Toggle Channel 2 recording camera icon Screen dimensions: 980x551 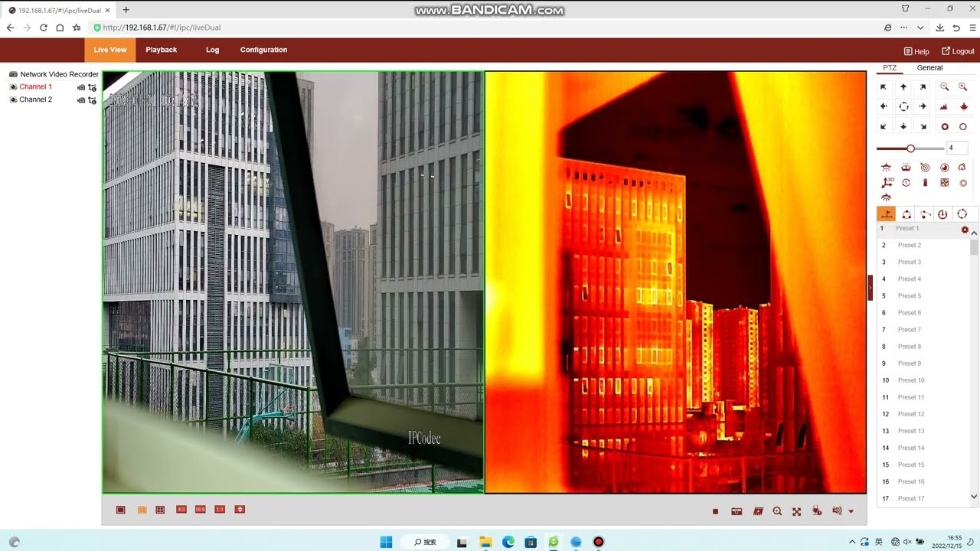(81, 99)
